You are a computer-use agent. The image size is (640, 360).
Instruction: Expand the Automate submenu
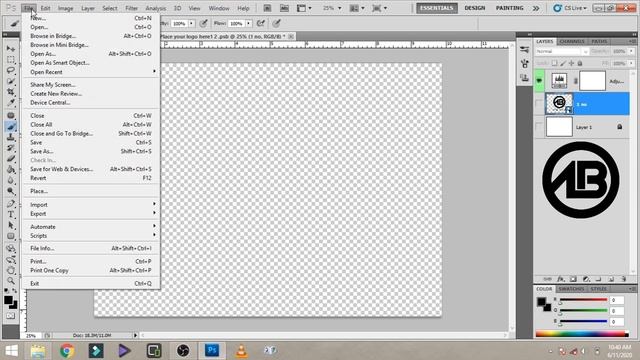coord(91,227)
